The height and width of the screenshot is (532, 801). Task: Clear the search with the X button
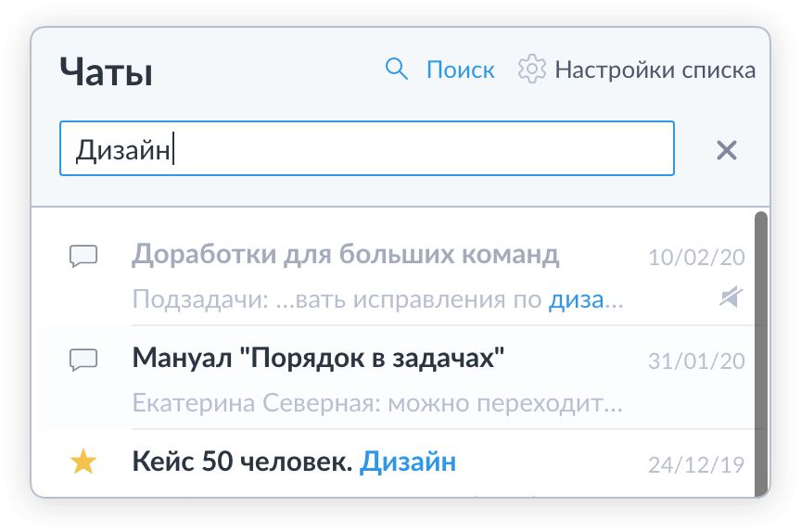tap(727, 150)
